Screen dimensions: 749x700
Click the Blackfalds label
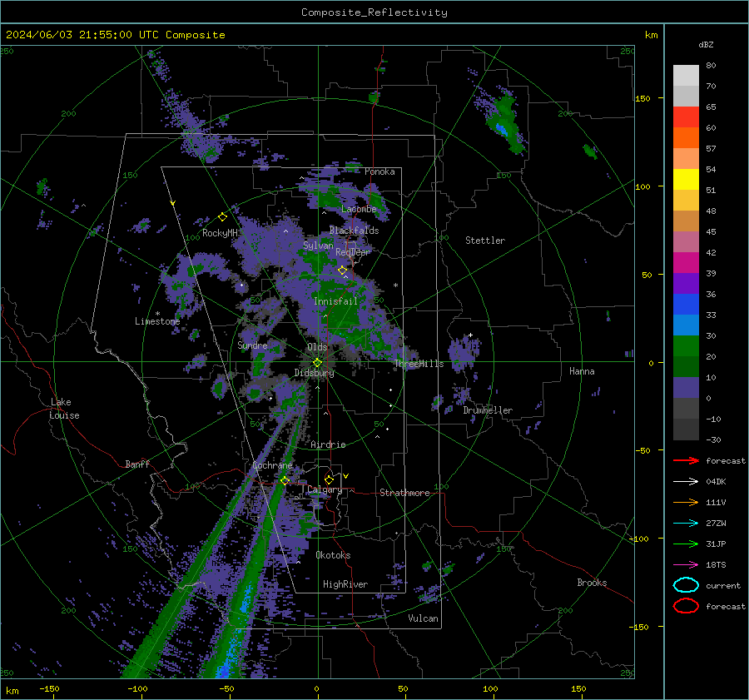click(x=354, y=231)
